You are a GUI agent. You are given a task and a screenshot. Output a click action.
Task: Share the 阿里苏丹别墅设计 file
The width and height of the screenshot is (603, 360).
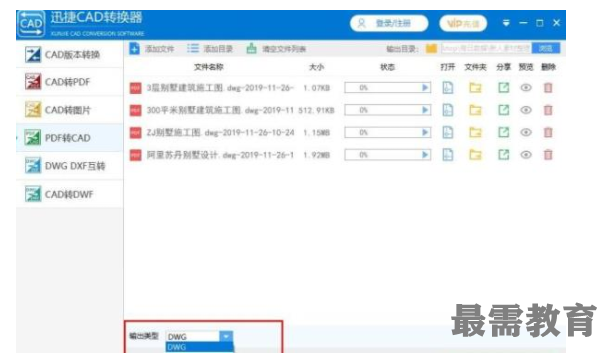coord(503,155)
